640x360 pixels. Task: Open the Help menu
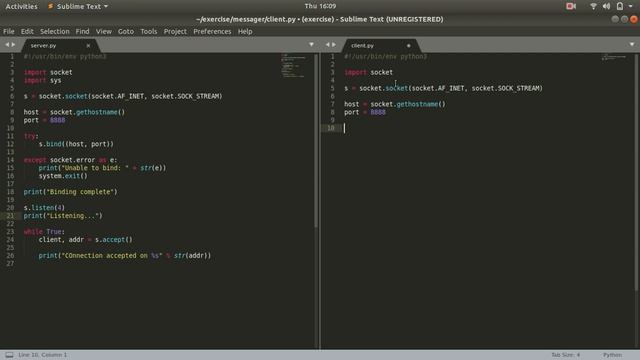[245, 31]
